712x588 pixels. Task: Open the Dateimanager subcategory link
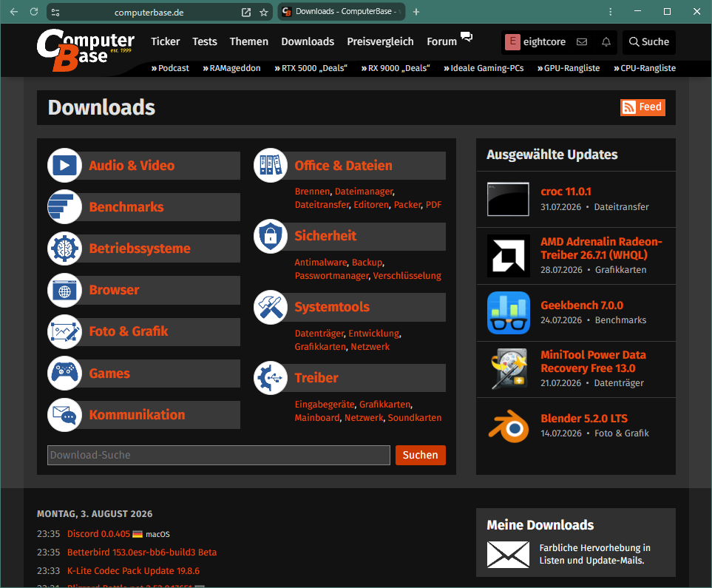(364, 192)
